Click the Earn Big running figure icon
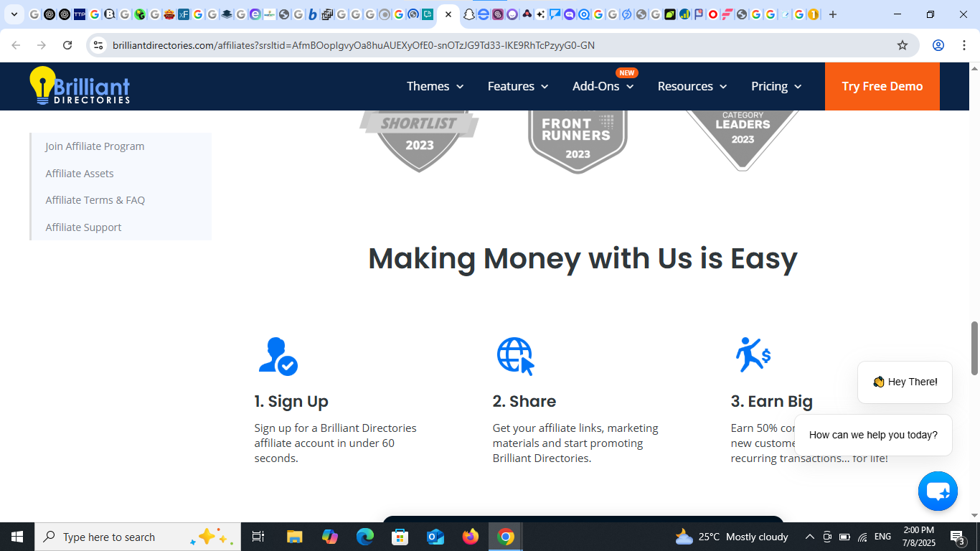Viewport: 980px width, 551px height. (753, 354)
